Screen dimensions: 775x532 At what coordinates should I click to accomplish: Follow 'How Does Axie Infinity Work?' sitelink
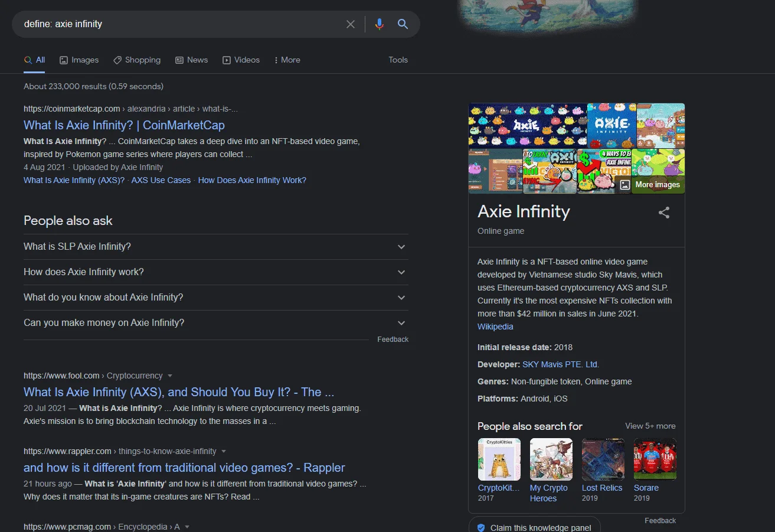[x=252, y=181]
